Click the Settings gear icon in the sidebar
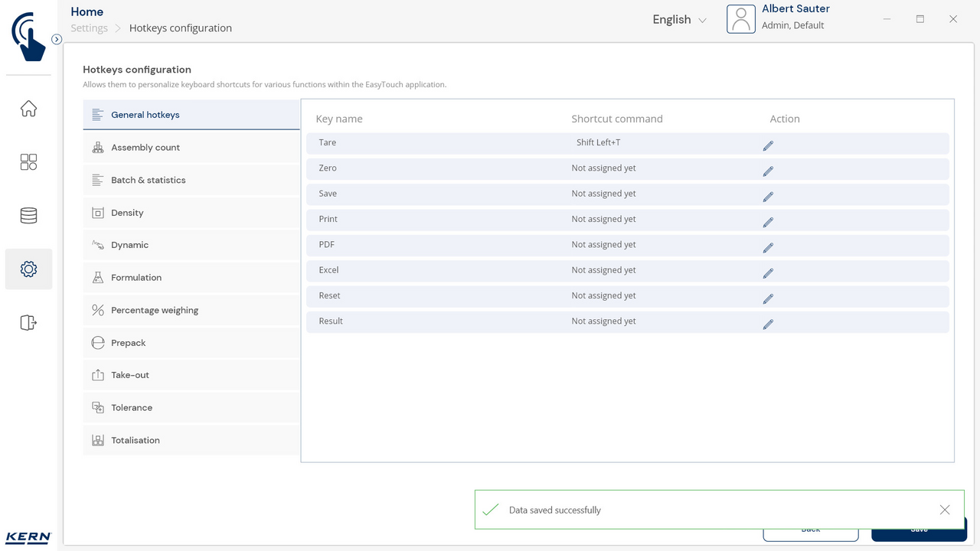 [x=28, y=269]
